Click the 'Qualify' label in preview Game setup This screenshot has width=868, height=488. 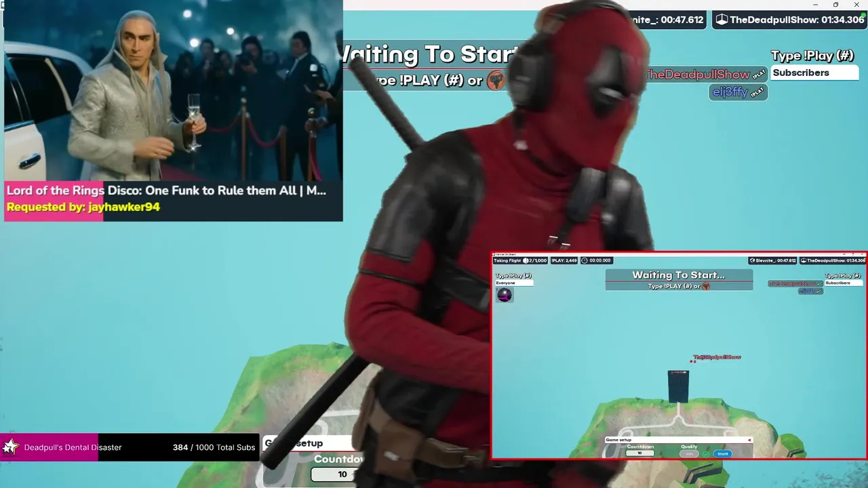coord(689,447)
